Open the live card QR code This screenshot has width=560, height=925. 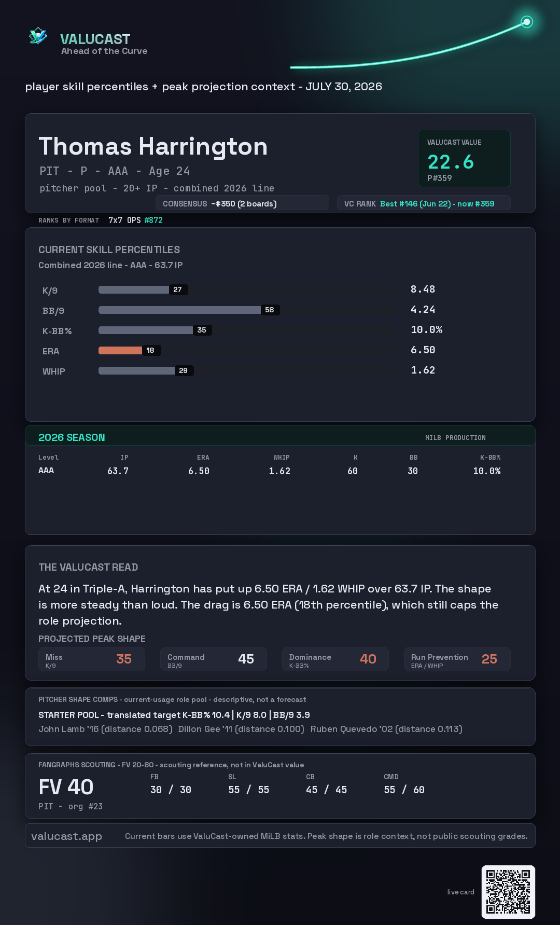pos(508,892)
